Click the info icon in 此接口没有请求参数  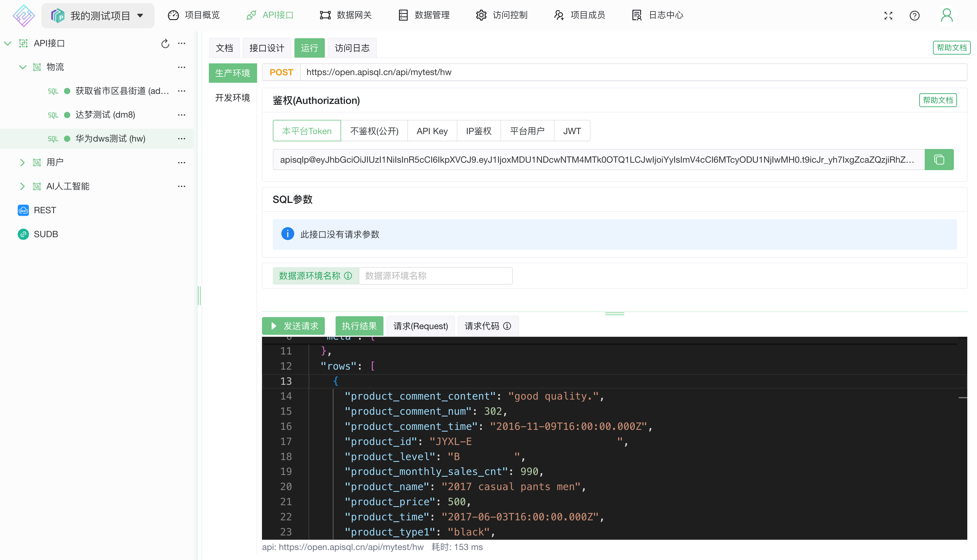point(288,234)
